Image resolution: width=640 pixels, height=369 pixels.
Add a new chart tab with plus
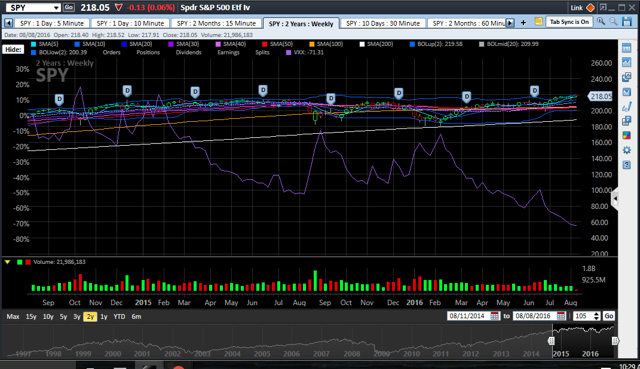click(523, 23)
